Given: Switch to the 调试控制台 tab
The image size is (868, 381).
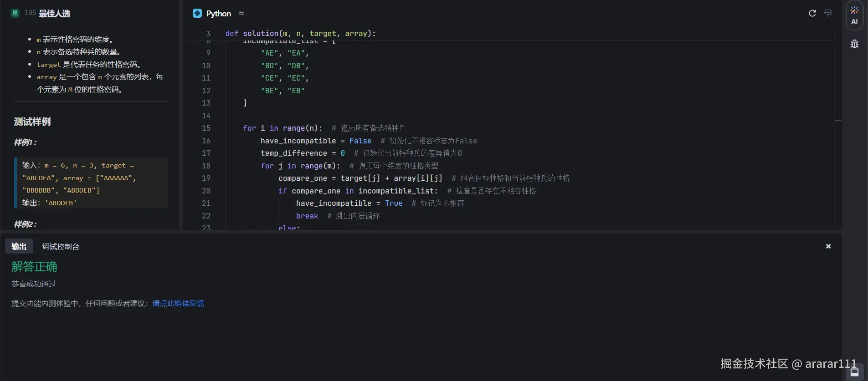Looking at the screenshot, I should coord(61,246).
